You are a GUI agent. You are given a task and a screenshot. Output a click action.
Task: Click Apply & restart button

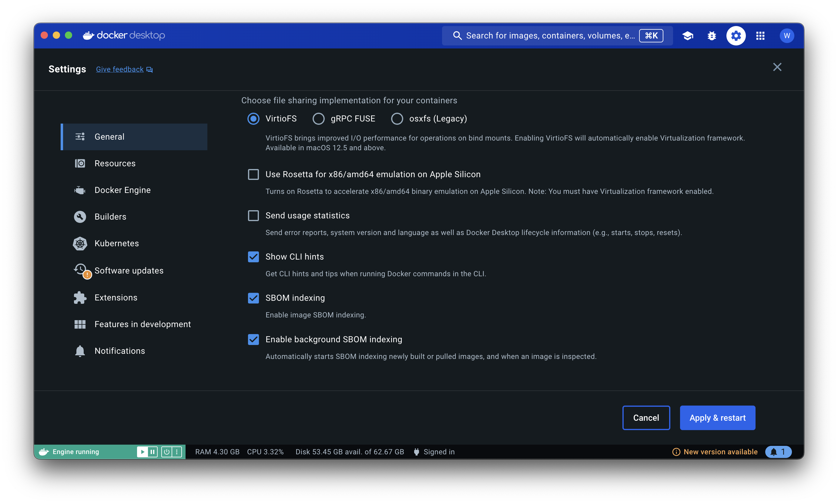pos(717,418)
